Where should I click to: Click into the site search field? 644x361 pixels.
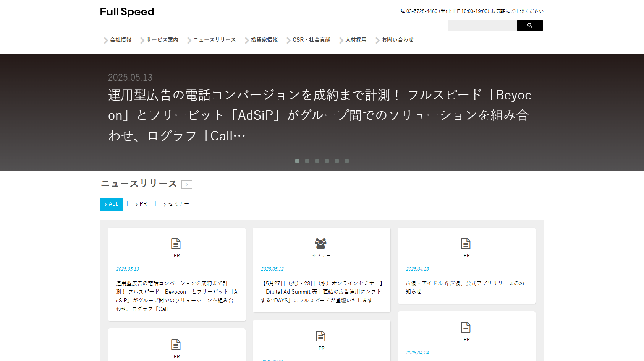click(x=482, y=26)
